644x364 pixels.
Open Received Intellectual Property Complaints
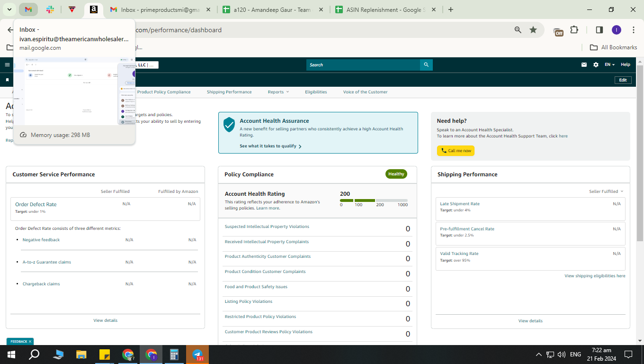(267, 242)
